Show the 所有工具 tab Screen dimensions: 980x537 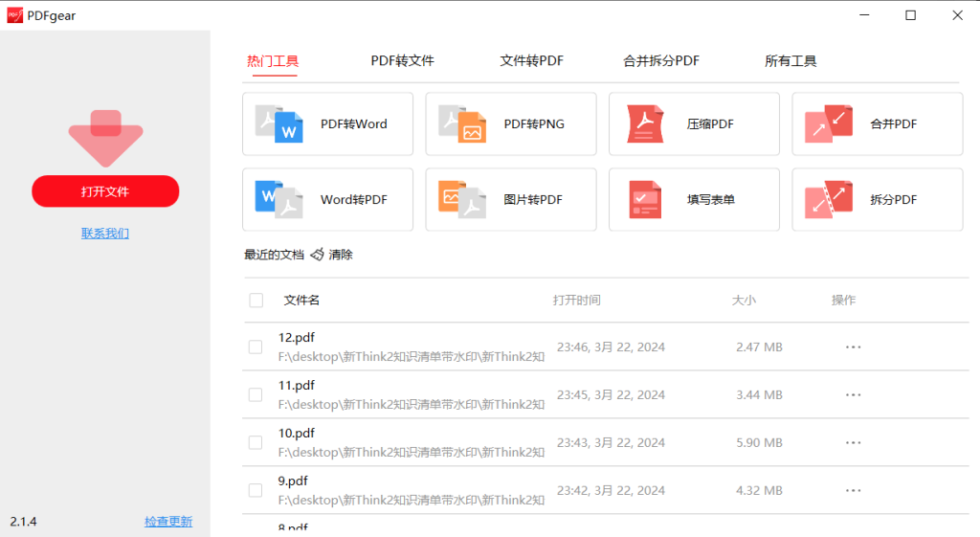(791, 61)
